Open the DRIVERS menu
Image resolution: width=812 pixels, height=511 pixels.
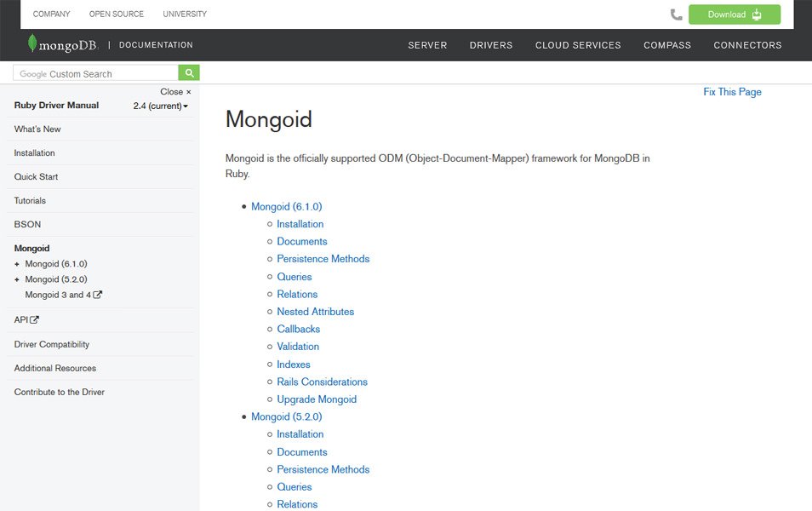[x=491, y=45]
